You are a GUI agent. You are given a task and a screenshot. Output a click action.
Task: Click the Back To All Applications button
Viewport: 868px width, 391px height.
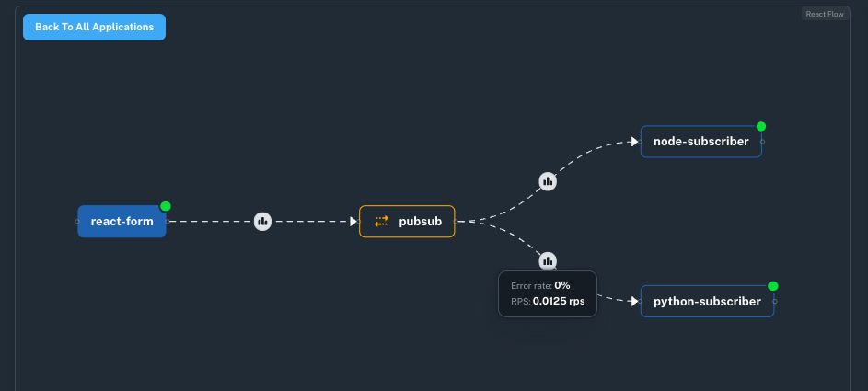pos(94,27)
